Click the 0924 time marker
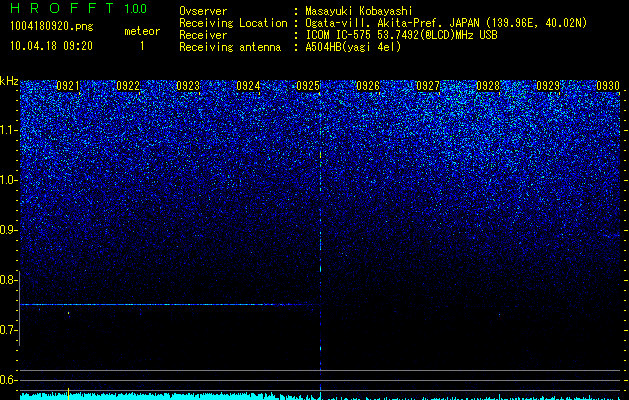 (x=248, y=86)
